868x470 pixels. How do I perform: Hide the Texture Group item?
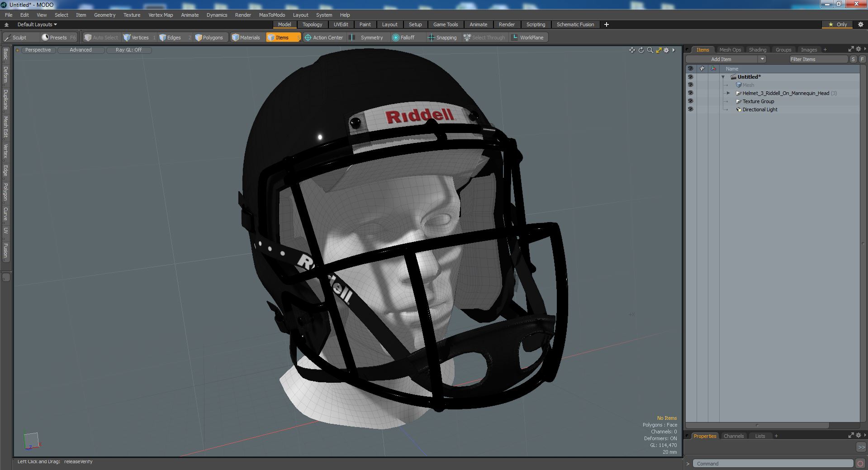690,101
